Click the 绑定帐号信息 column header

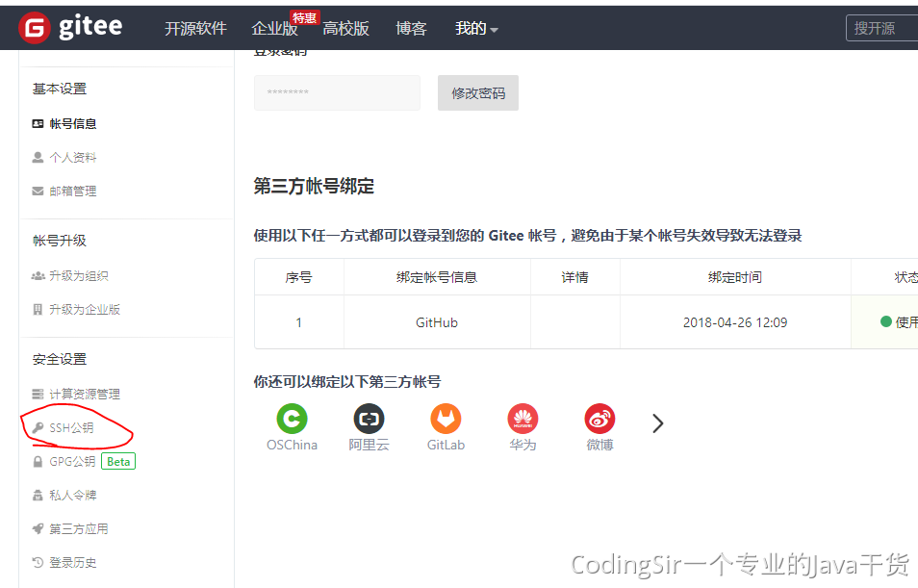point(437,277)
